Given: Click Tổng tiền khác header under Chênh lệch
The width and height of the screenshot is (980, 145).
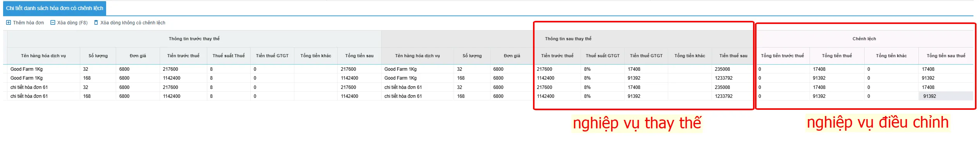Looking at the screenshot, I should 891,56.
